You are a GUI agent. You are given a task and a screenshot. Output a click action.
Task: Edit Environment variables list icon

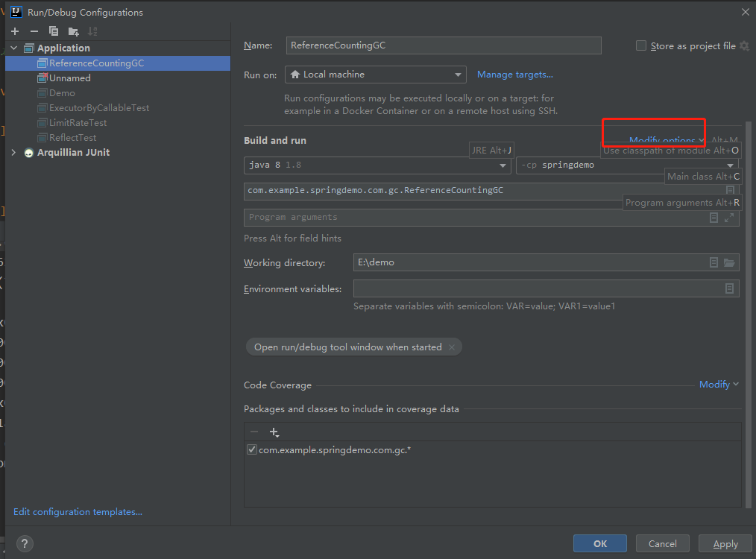click(x=729, y=288)
